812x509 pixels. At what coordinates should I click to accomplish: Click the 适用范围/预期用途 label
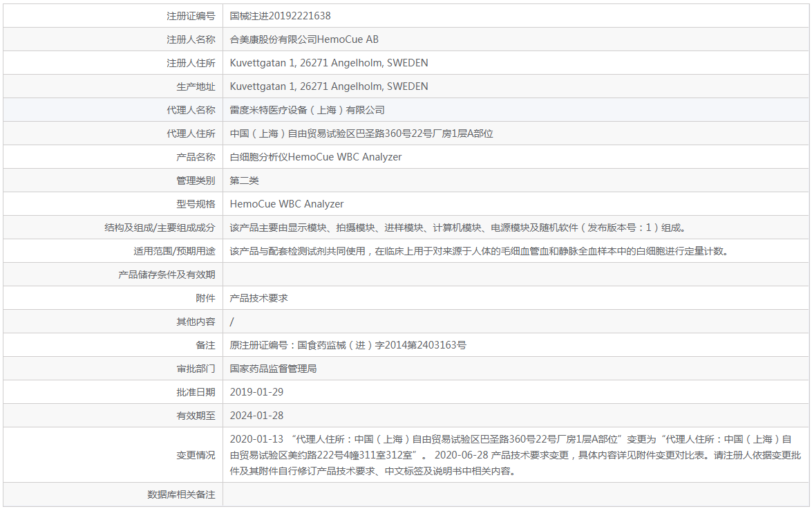coord(174,252)
